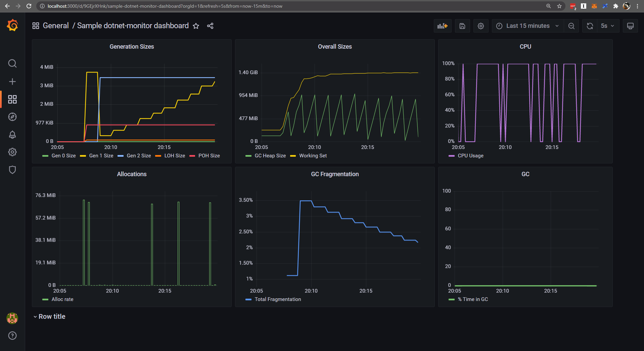Save the dashboard
This screenshot has height=351, width=644.
462,26
